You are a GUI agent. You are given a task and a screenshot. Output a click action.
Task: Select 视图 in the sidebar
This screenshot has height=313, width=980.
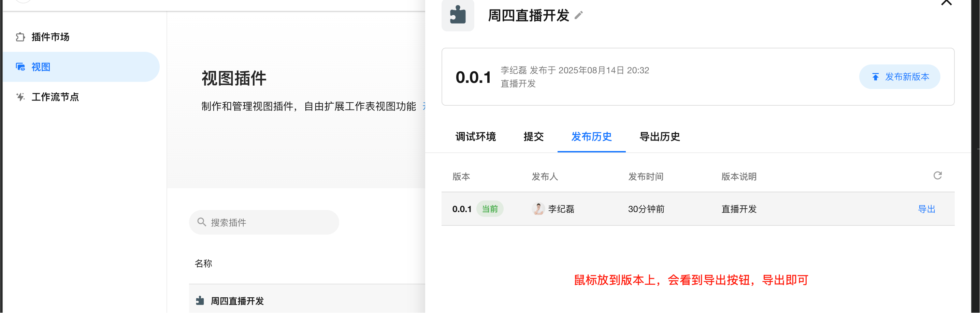tap(81, 67)
